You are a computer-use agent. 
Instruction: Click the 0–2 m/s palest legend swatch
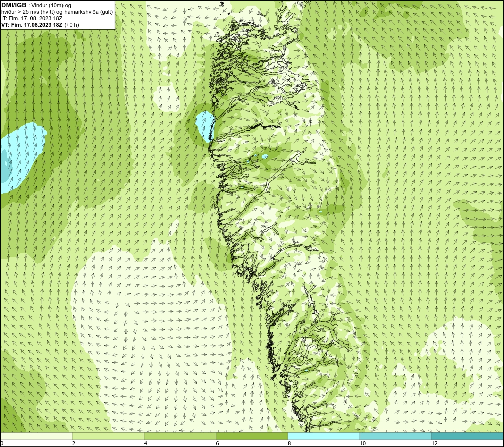tap(36, 436)
